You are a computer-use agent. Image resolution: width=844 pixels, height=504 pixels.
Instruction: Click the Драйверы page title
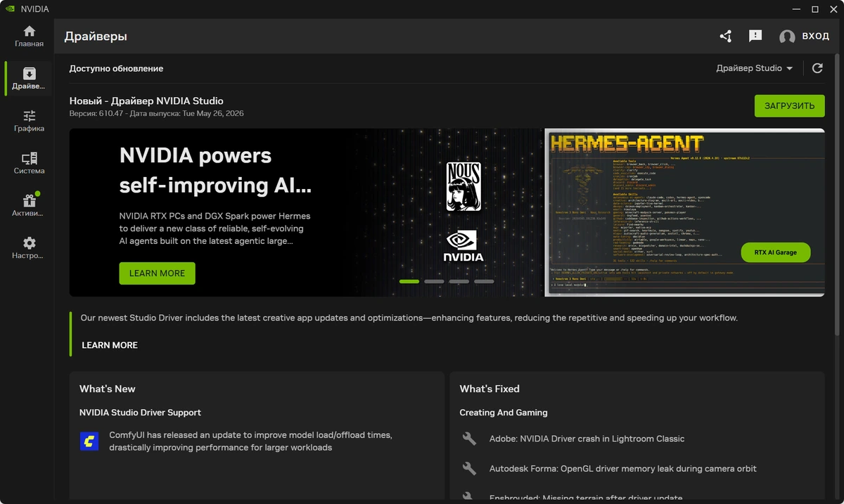(96, 37)
